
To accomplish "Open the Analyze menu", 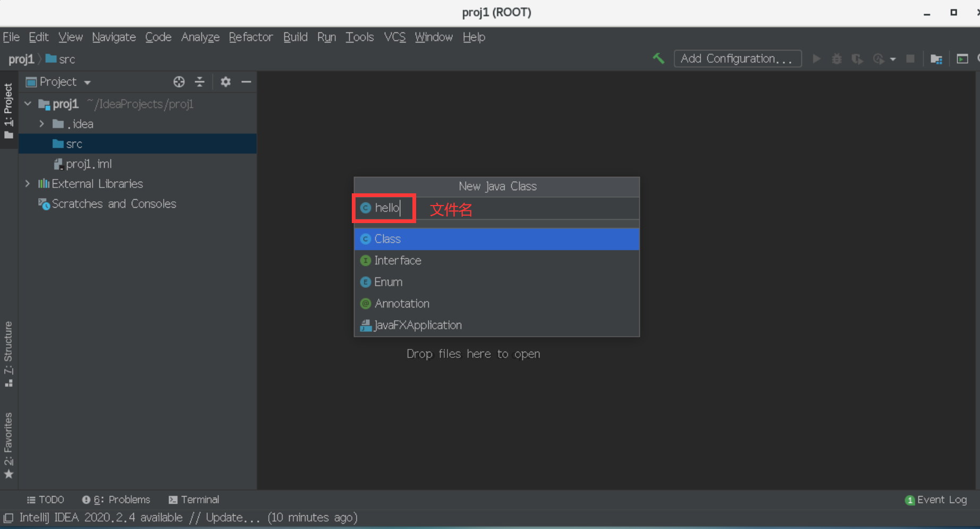I will click(200, 37).
